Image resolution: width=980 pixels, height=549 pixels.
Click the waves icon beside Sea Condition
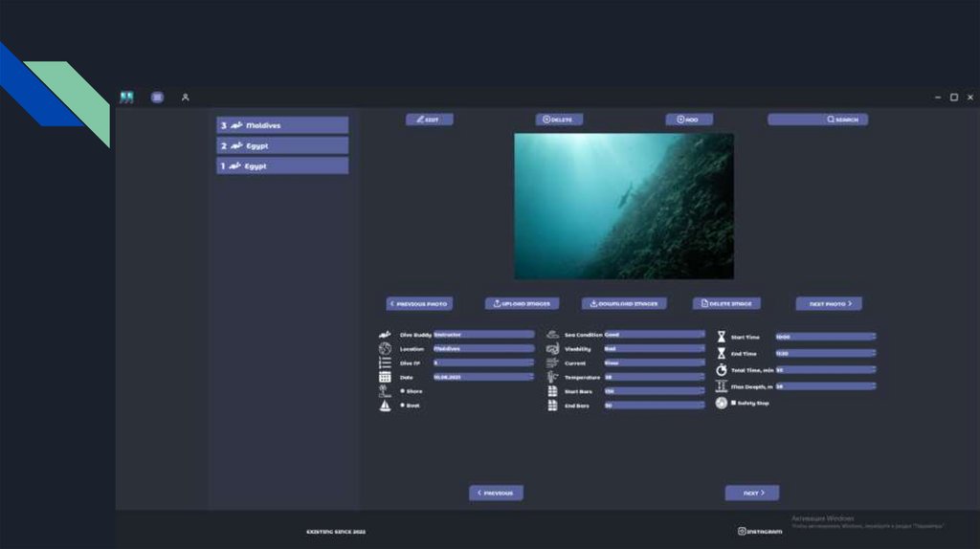pyautogui.click(x=552, y=335)
